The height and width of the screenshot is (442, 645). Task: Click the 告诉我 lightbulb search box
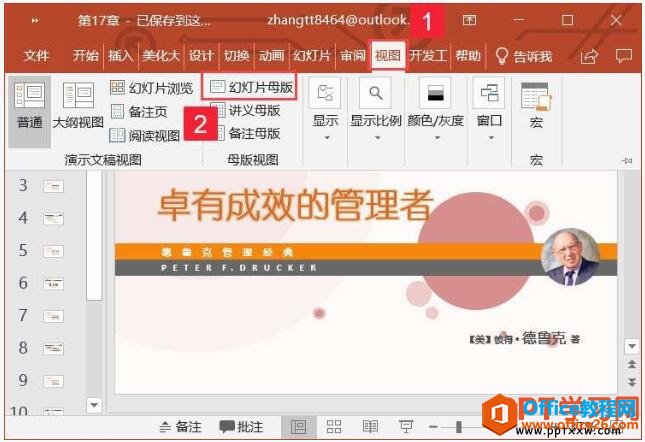(523, 56)
